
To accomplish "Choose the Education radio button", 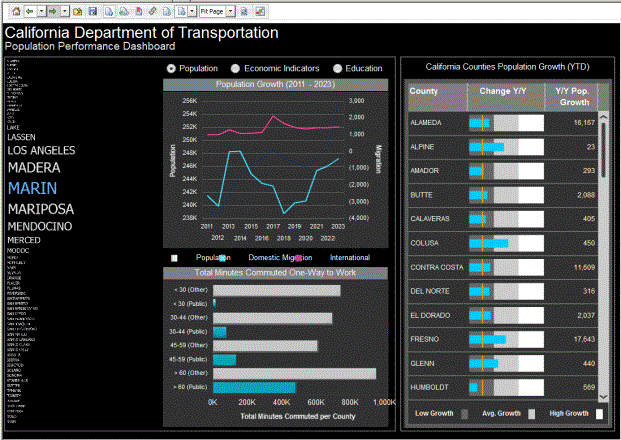I will tap(337, 68).
